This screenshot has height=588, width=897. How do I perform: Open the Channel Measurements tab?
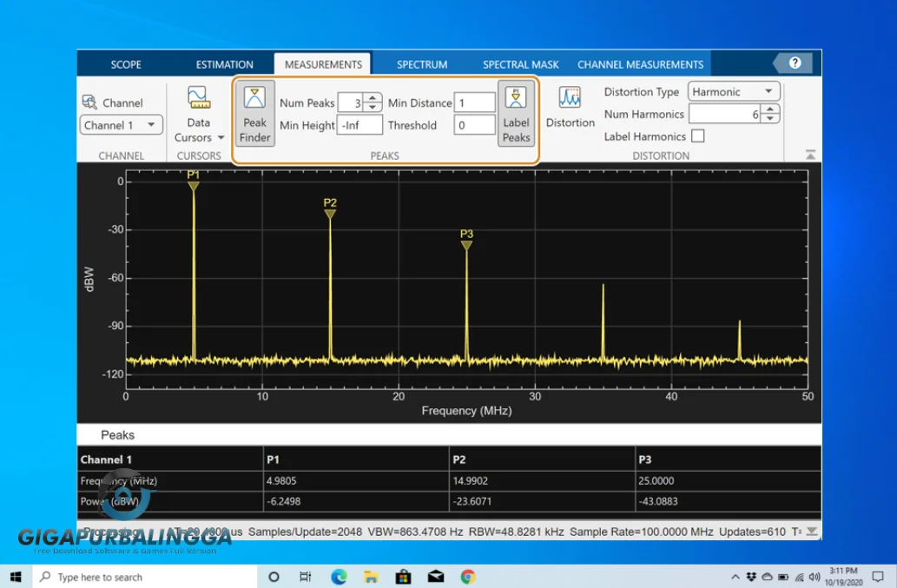(x=640, y=64)
